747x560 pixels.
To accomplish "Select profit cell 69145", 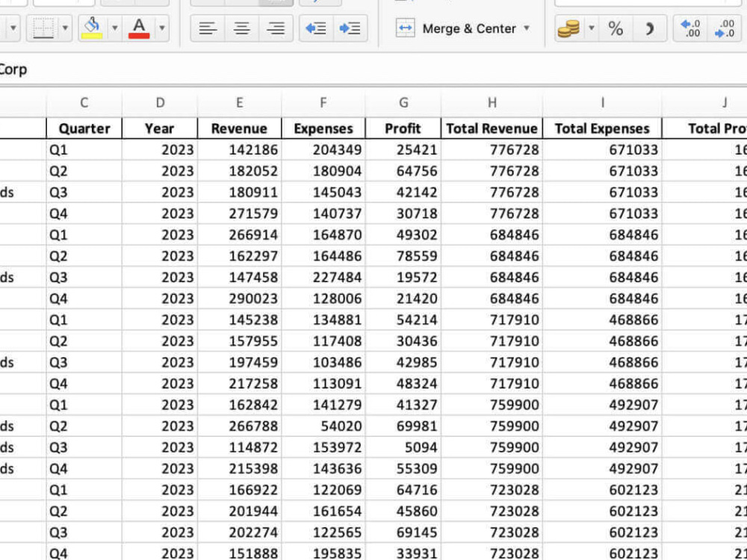I will pyautogui.click(x=403, y=532).
